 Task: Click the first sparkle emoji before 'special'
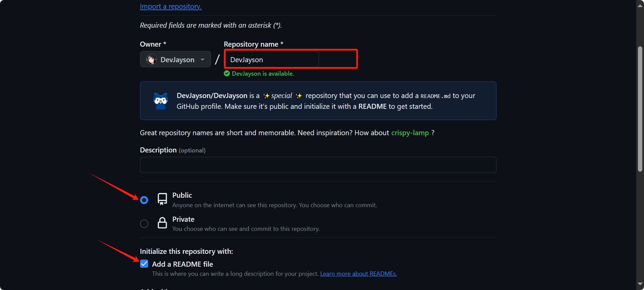266,96
